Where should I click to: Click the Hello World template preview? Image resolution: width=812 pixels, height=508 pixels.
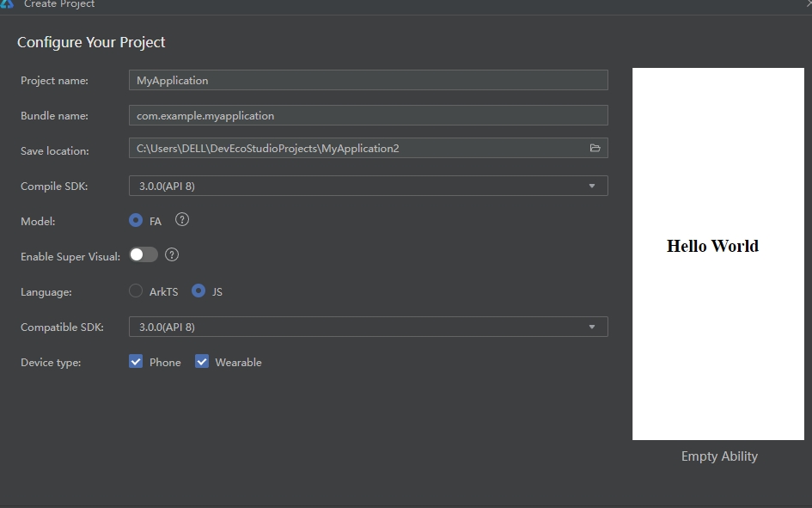tap(718, 254)
